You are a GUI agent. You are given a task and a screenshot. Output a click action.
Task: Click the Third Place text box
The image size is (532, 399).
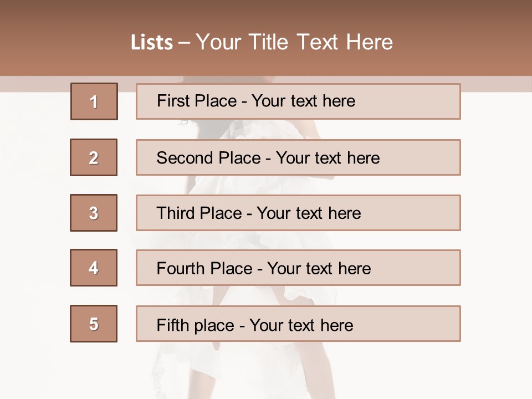[298, 213]
